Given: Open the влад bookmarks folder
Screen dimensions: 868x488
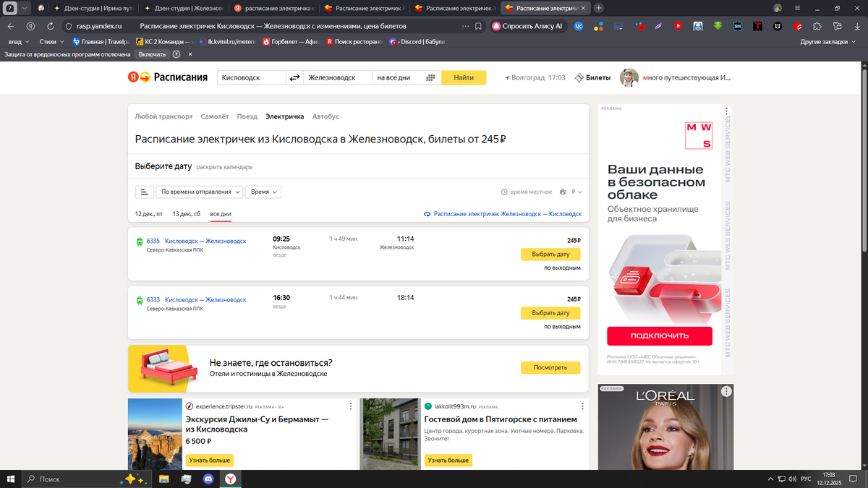Looking at the screenshot, I should [x=18, y=42].
